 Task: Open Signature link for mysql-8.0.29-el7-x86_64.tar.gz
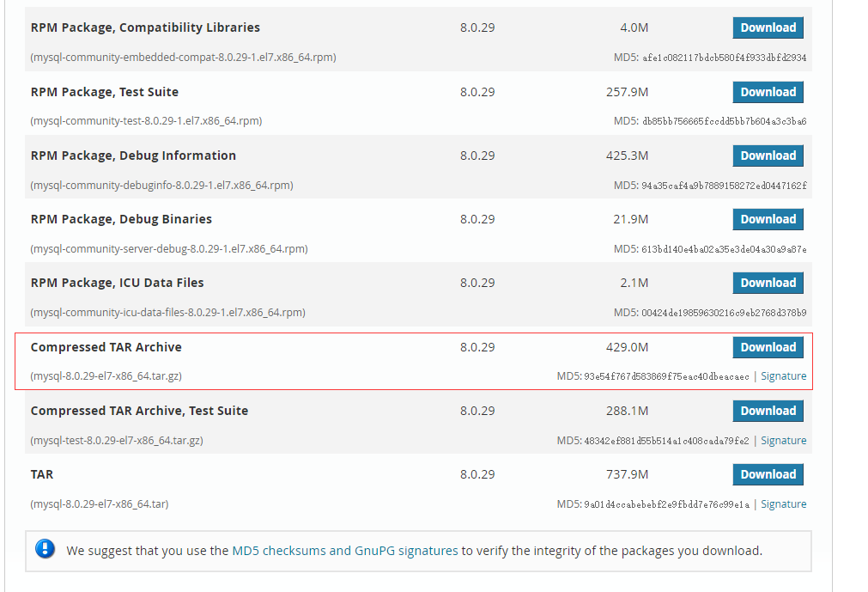783,376
